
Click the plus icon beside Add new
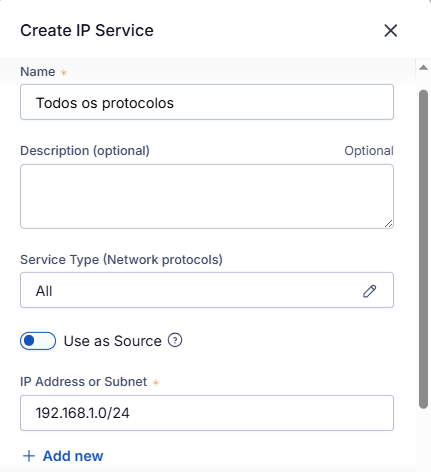pos(29,456)
